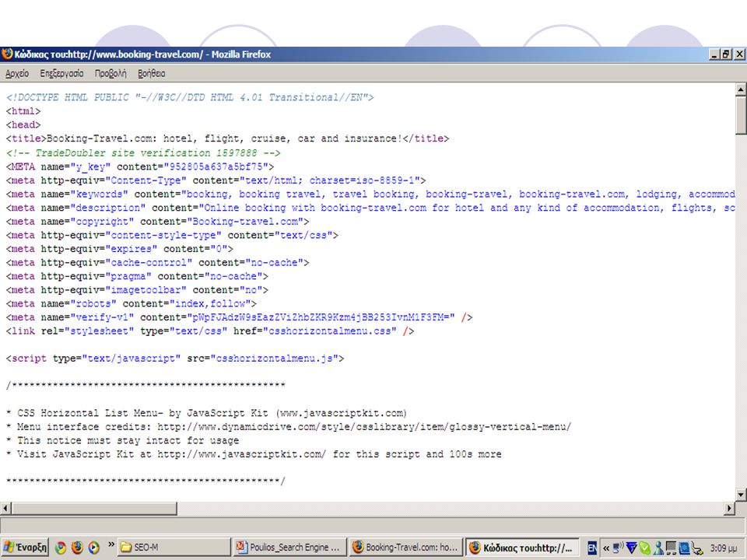
Task: Open the Βοήθεια menu
Action: click(x=152, y=73)
